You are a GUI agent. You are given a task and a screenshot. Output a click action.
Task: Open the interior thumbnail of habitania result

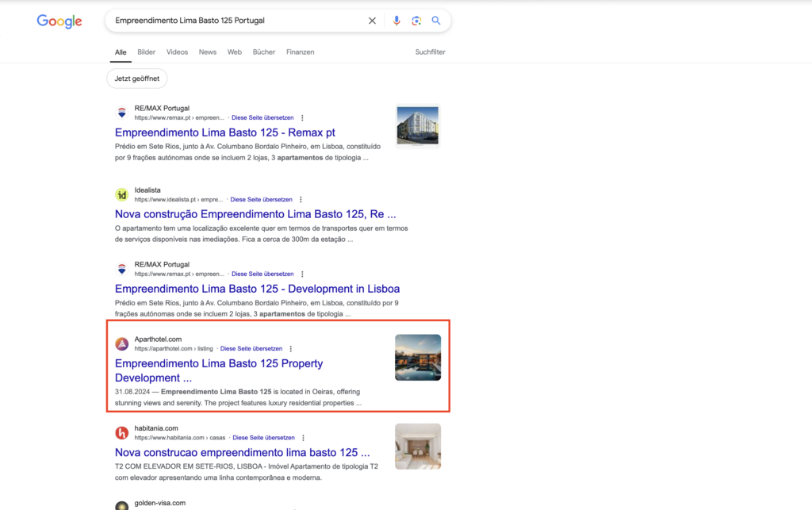point(418,447)
